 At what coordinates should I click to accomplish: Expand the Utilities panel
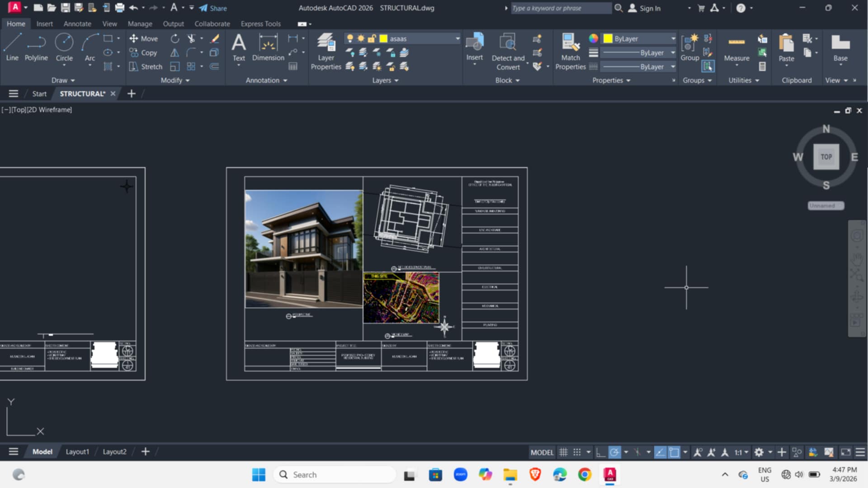point(744,80)
